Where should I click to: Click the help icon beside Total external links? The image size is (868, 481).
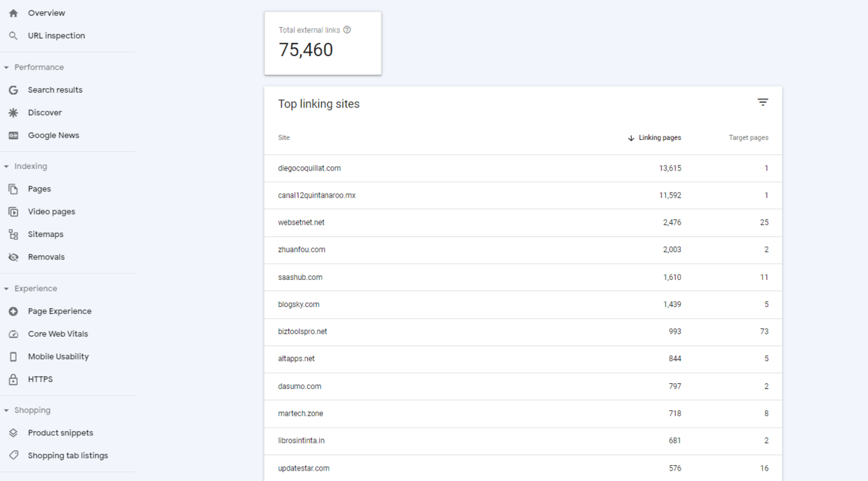[x=347, y=30]
